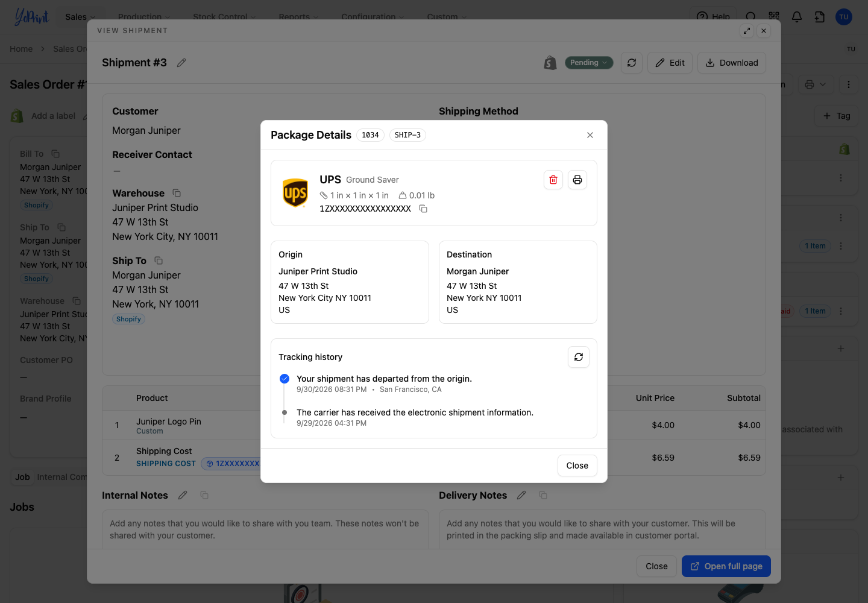Click the UPS logo in package card

[x=295, y=193]
